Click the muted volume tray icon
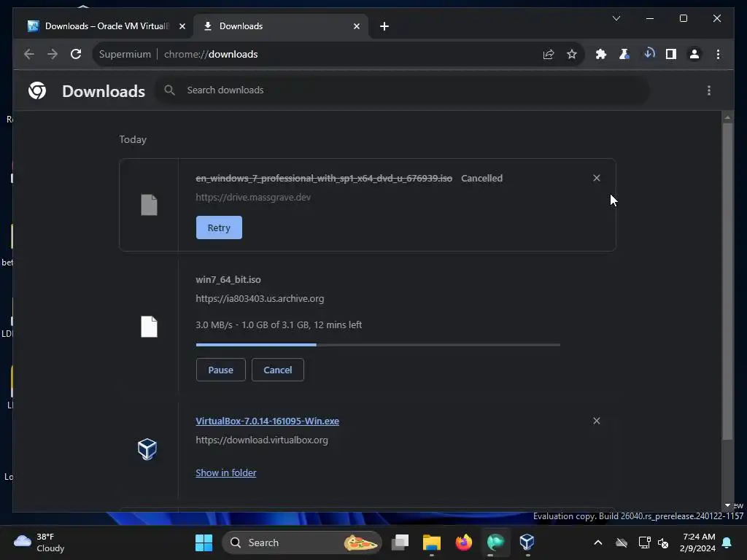 click(x=663, y=542)
